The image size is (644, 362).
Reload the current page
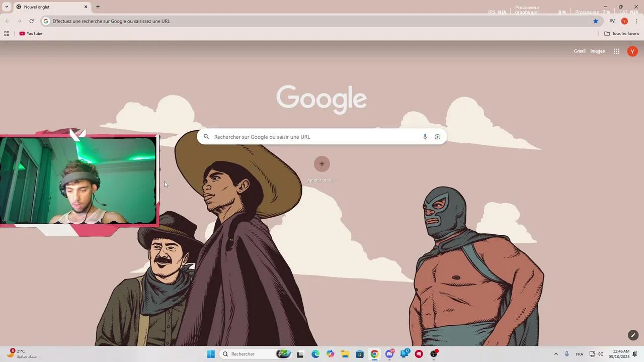[x=31, y=21]
